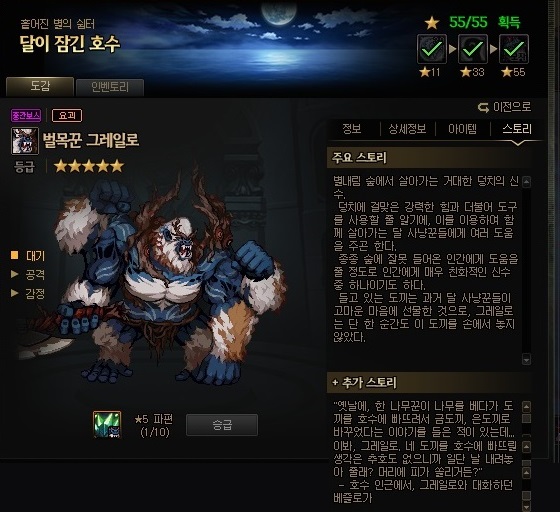The width and height of the screenshot is (560, 512).
Task: Collapse the 추가 스토리 section header
Action: click(x=429, y=382)
